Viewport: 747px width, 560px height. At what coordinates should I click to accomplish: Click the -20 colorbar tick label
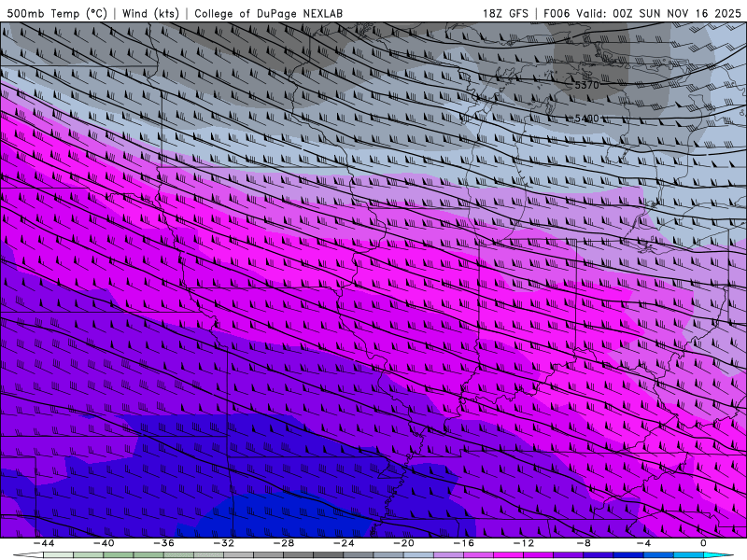click(x=404, y=543)
